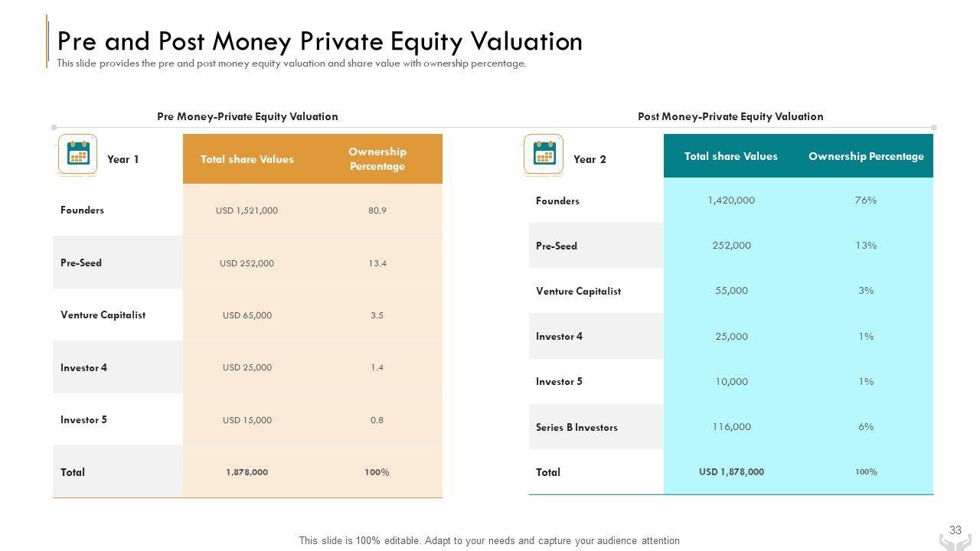Click the Year 1 calendar icon
Viewport: 980px width, 551px height.
(x=78, y=155)
